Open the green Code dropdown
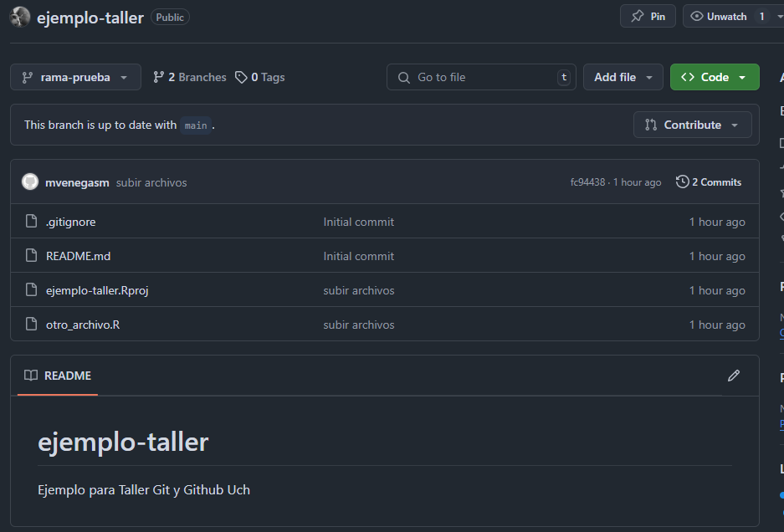Image resolution: width=784 pixels, height=532 pixels. pos(715,77)
